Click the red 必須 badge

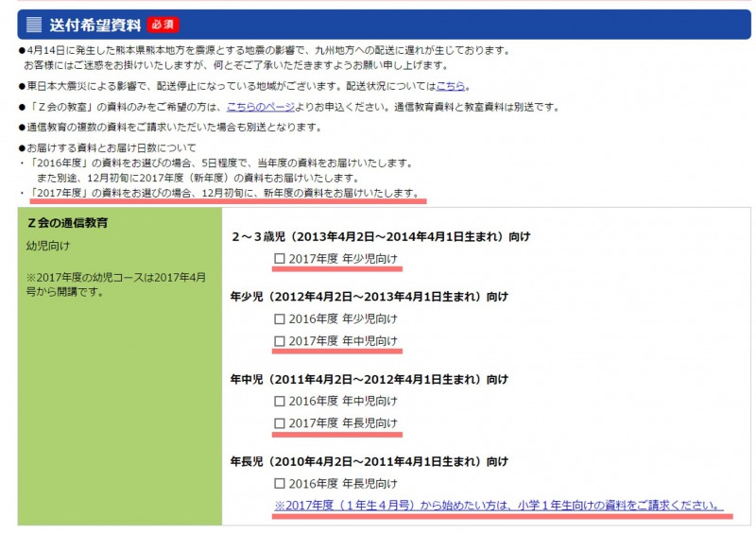(x=163, y=25)
